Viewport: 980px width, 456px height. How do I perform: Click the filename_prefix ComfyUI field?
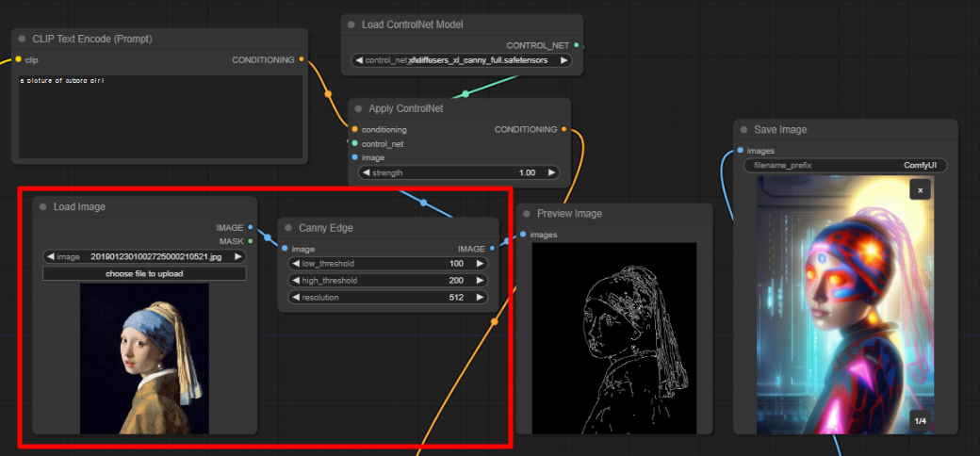pyautogui.click(x=845, y=166)
